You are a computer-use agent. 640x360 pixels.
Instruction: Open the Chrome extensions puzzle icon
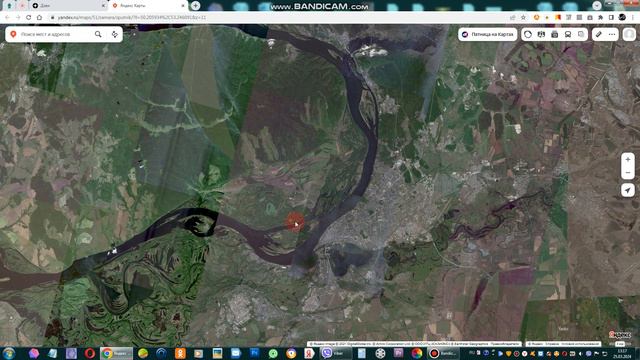pos(600,18)
